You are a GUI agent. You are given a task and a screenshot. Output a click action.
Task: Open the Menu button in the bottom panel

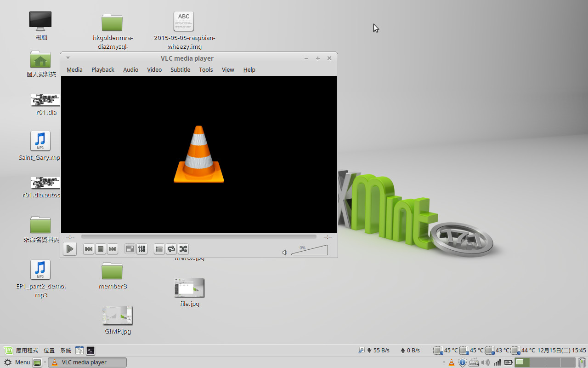tap(17, 362)
